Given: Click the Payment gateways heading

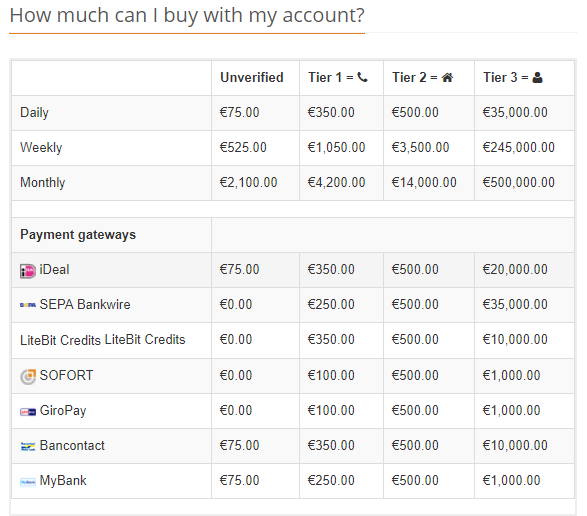Looking at the screenshot, I should (x=78, y=235).
